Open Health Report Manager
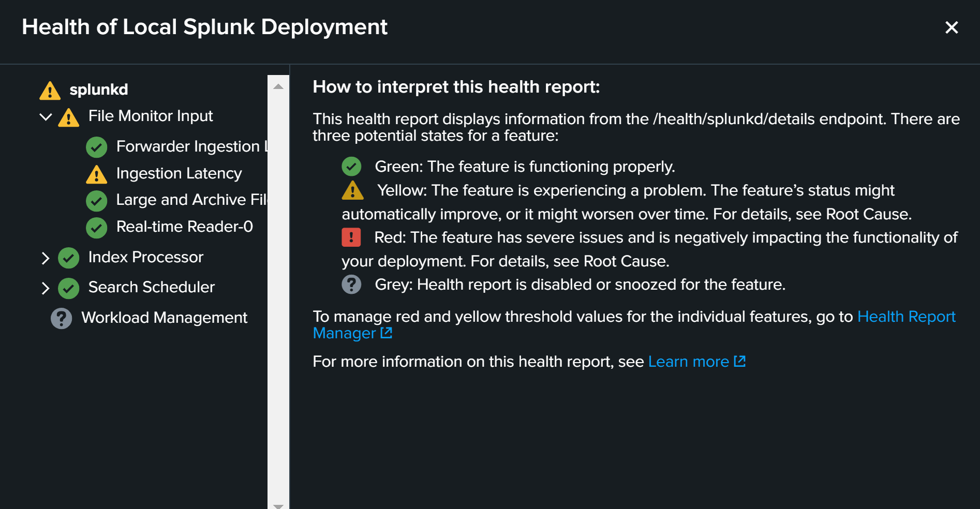This screenshot has width=980, height=509. (x=907, y=317)
